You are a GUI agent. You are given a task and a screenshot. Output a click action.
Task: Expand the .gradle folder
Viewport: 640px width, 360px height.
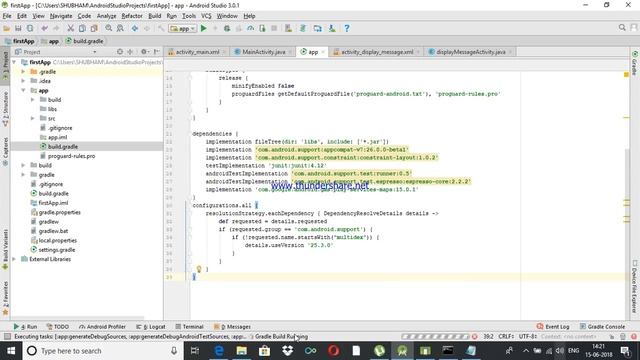(23, 71)
